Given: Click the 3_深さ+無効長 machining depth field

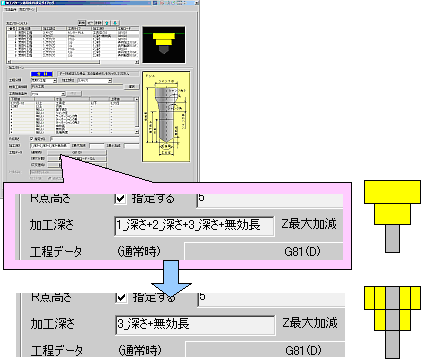Looking at the screenshot, I should pos(195,325).
